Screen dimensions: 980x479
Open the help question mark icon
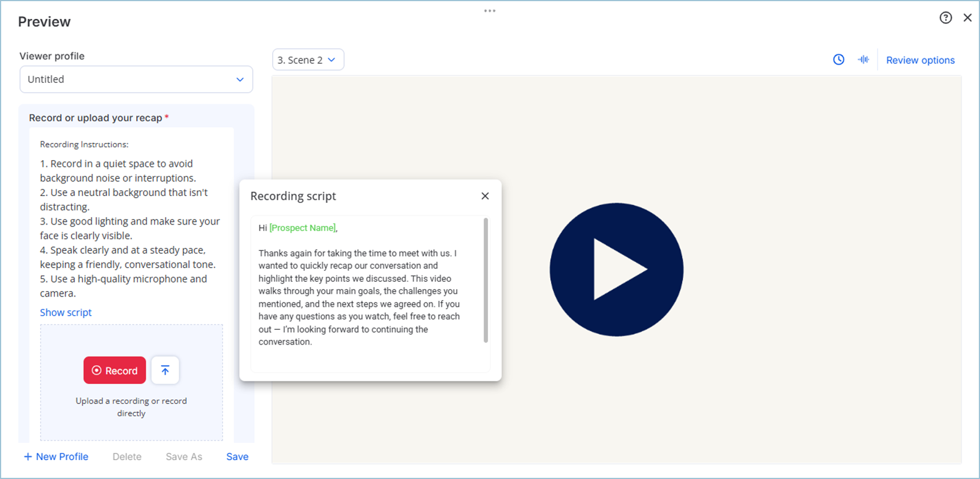coord(946,18)
